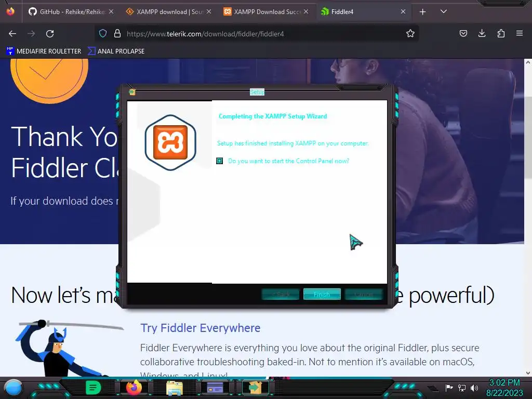The width and height of the screenshot is (532, 399).
Task: Go back to the previous page
Action: (x=12, y=34)
